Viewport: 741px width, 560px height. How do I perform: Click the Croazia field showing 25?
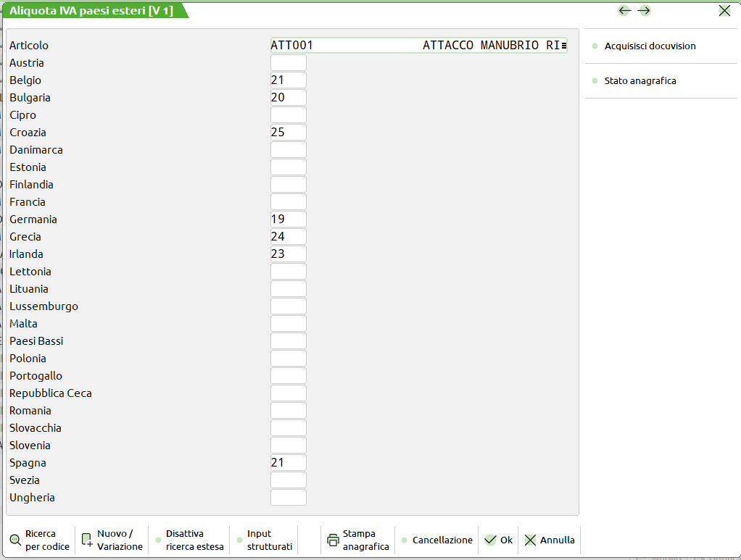point(288,133)
